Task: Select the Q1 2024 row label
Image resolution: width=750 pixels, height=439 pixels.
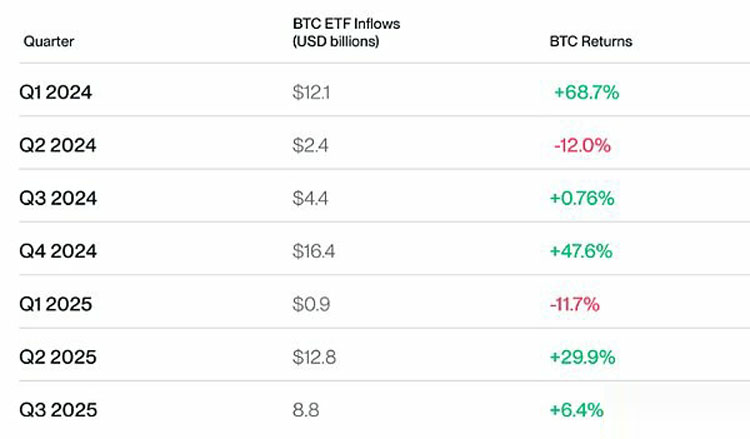Action: [x=57, y=92]
